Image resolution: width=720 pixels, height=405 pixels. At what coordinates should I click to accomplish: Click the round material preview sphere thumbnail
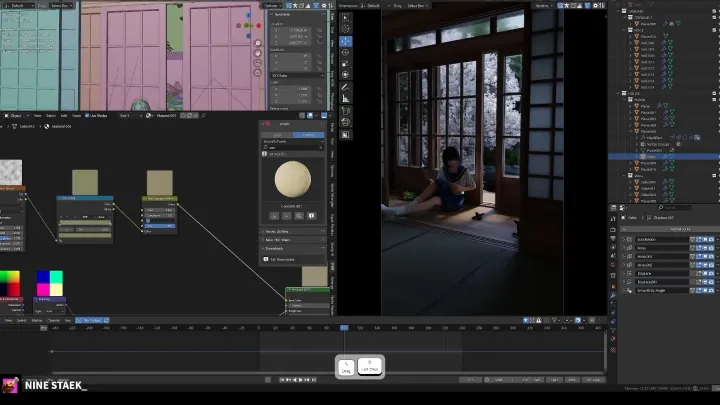point(292,179)
